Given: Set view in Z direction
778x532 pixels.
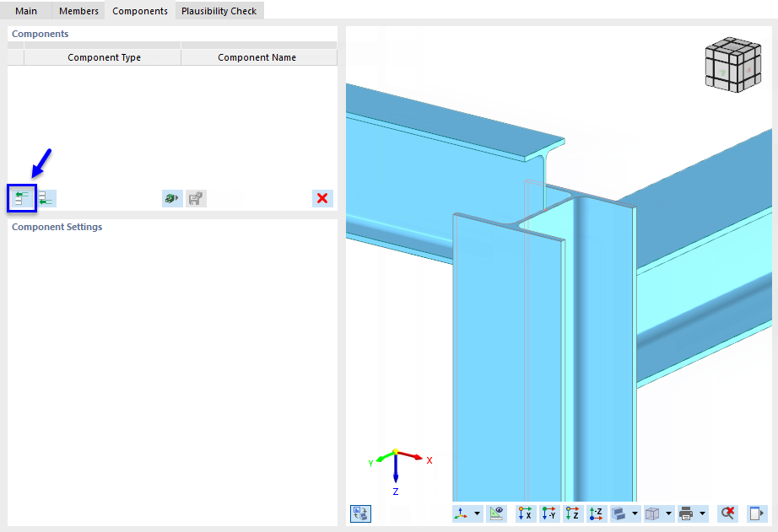Looking at the screenshot, I should point(573,513).
